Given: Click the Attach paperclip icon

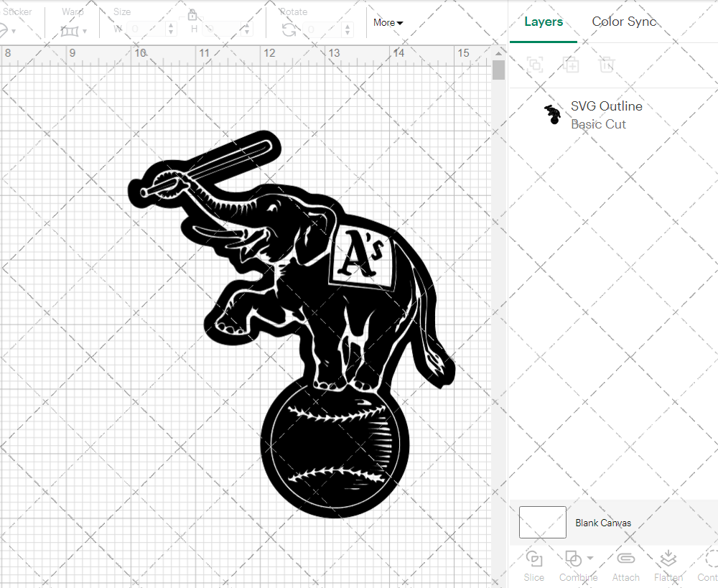Looking at the screenshot, I should (625, 559).
